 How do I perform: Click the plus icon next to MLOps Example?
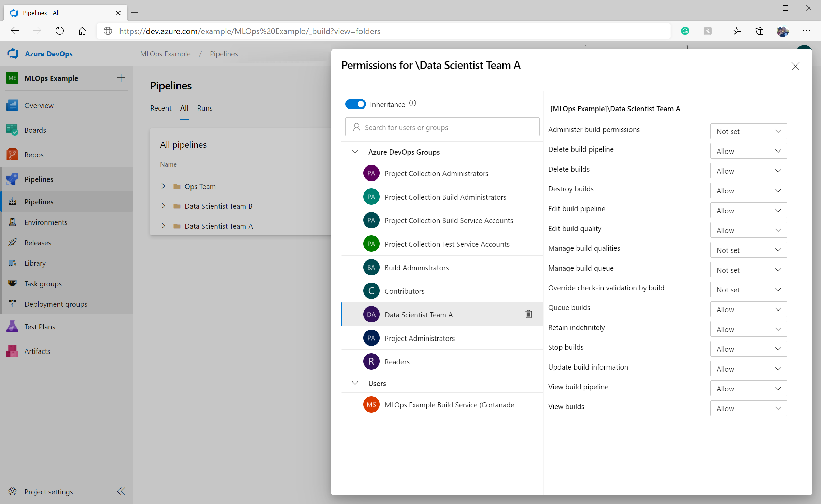tap(121, 78)
